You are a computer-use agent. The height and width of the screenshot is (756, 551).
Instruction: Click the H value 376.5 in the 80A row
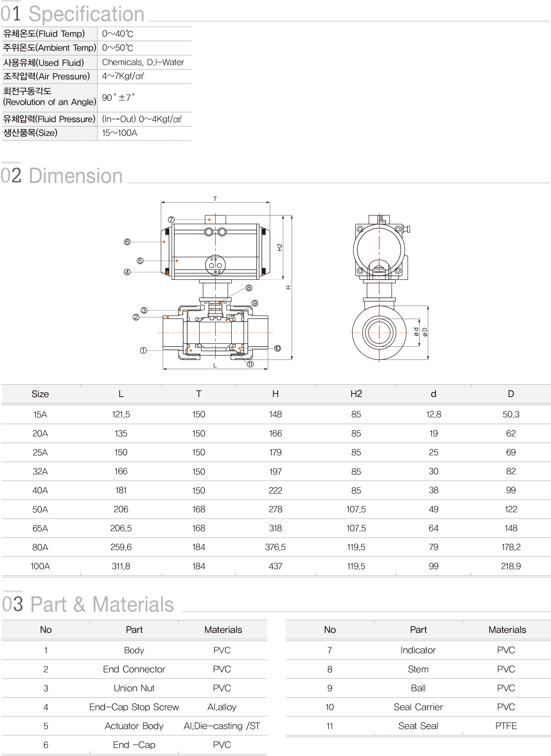point(275,547)
